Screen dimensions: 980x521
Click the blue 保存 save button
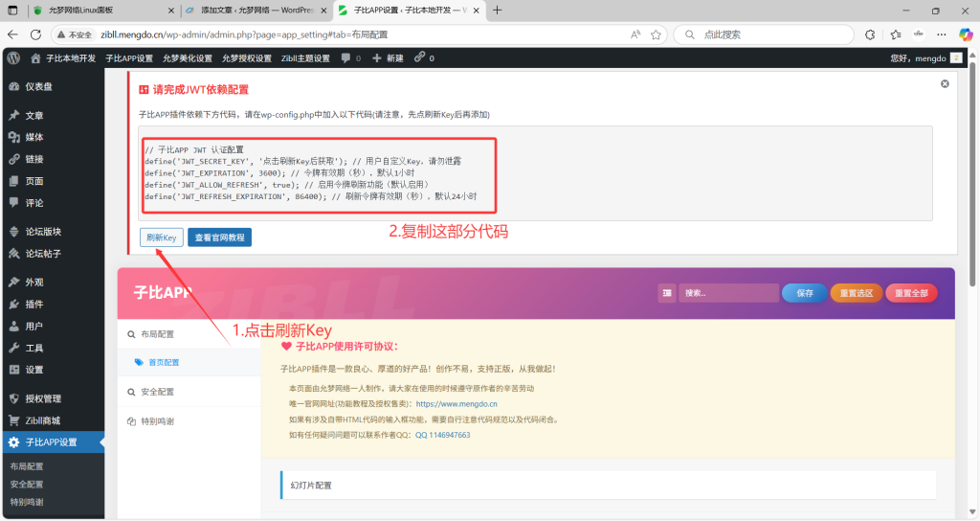804,293
